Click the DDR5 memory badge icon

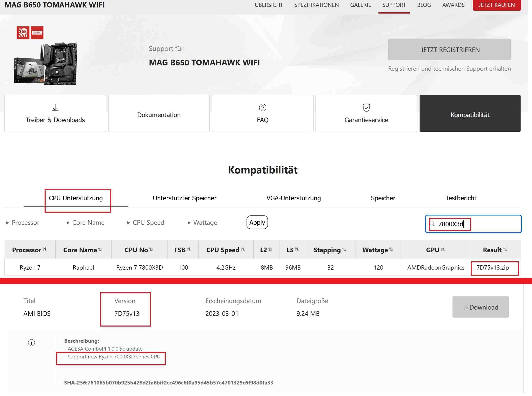37,32
